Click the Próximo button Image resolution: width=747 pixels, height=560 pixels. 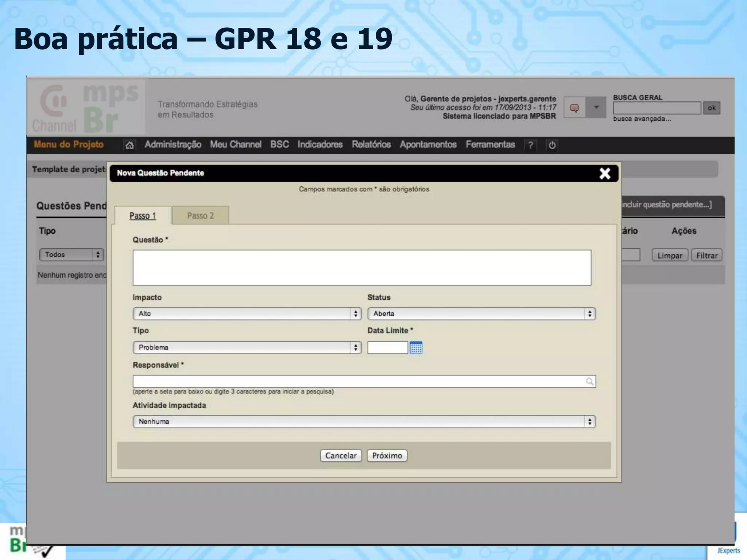click(387, 455)
